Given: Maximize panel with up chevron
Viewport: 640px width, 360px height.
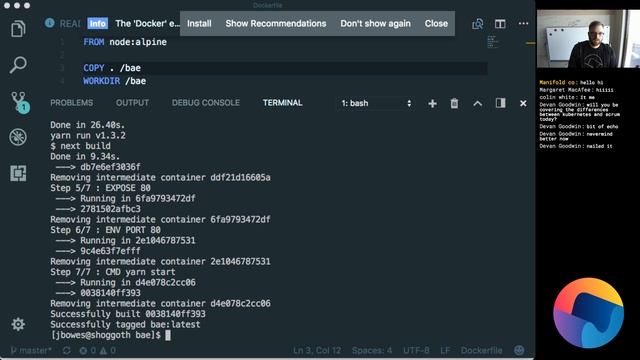Looking at the screenshot, I should [478, 104].
